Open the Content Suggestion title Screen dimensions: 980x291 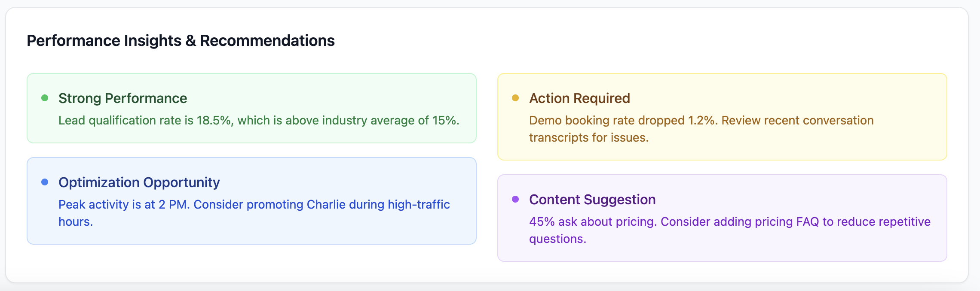click(x=592, y=200)
